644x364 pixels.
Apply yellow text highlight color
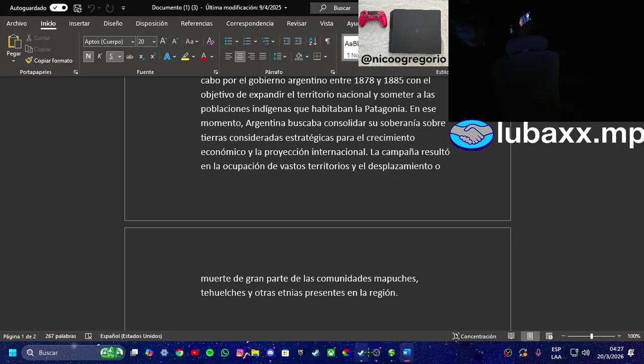[185, 57]
